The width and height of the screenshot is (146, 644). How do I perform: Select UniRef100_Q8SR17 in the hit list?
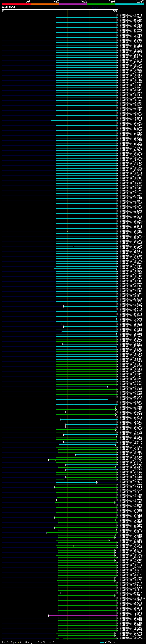point(131,490)
